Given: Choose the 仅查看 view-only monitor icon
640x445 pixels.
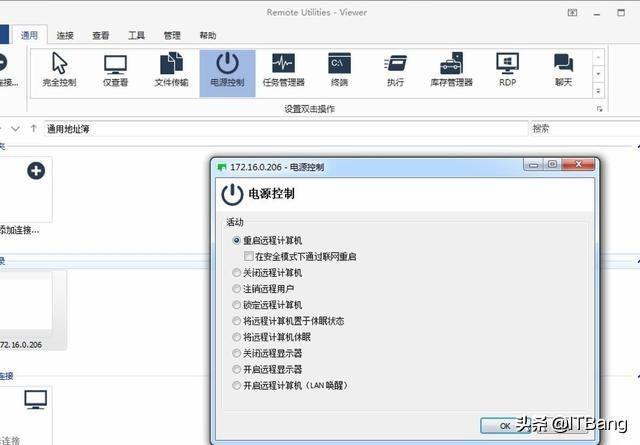Looking at the screenshot, I should coord(116,70).
